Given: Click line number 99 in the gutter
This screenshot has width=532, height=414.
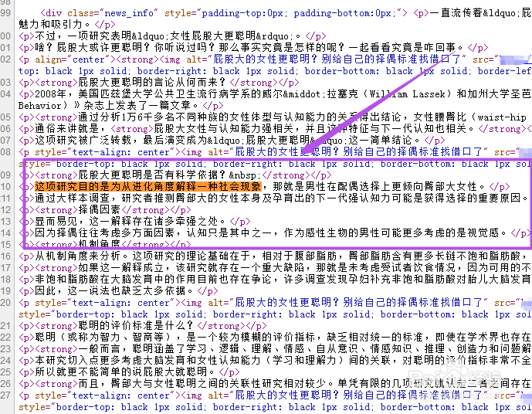Looking at the screenshot, I should coord(5,13).
